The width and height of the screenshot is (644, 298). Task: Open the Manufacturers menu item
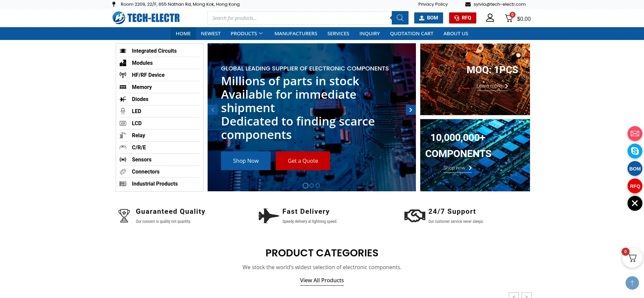coord(296,34)
